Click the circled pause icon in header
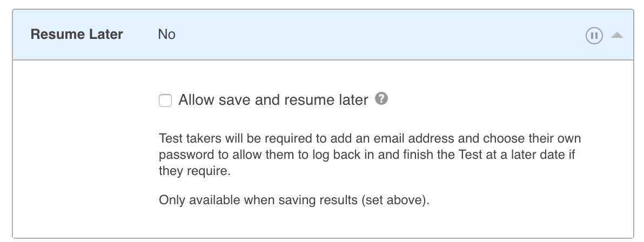The image size is (644, 242). coord(594,36)
